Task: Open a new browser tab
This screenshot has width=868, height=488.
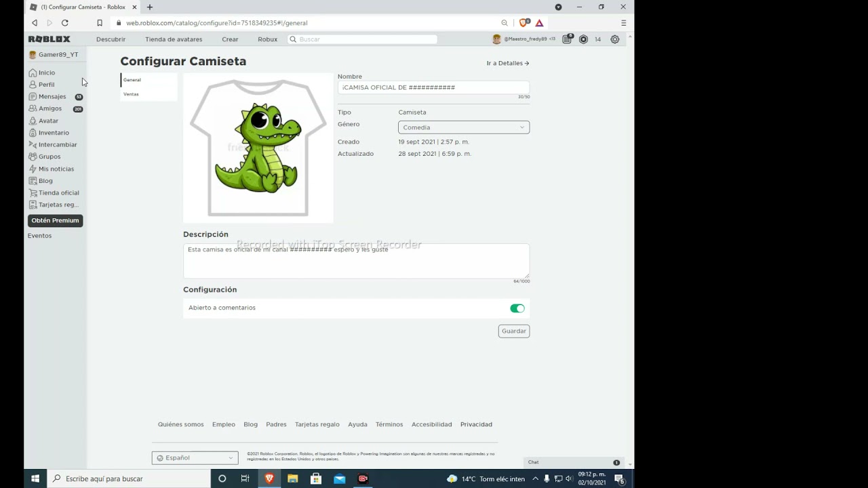Action: (x=150, y=7)
